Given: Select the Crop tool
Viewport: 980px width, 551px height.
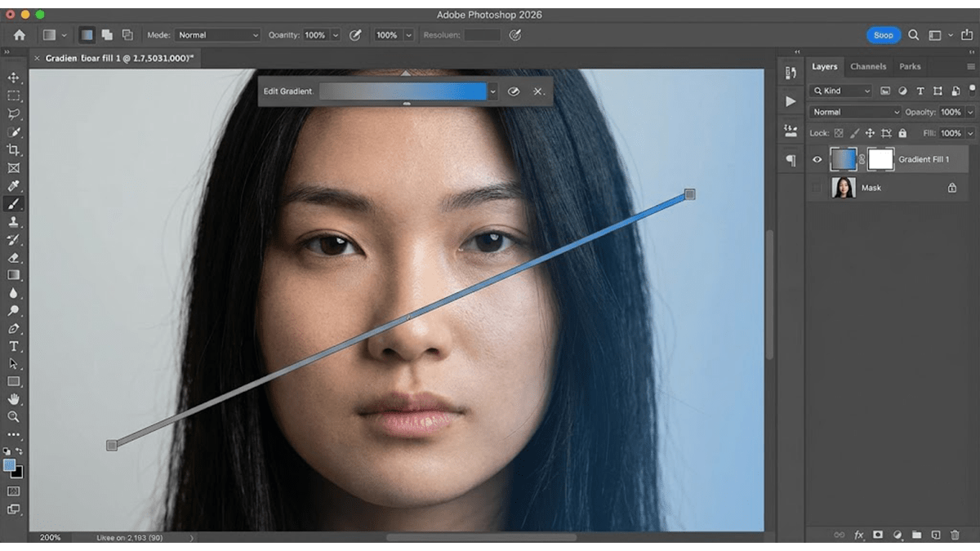Looking at the screenshot, I should [13, 149].
